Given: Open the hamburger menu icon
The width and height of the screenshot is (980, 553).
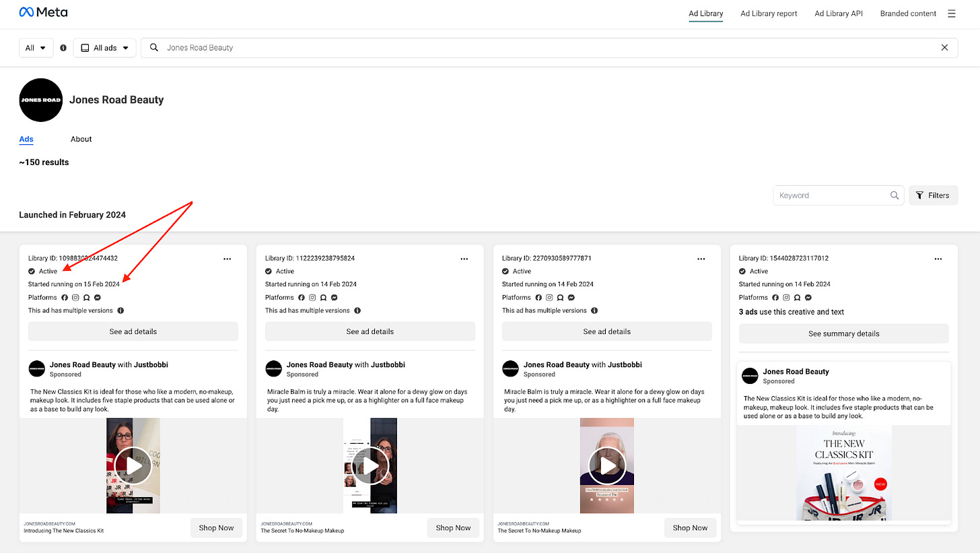Looking at the screenshot, I should pyautogui.click(x=952, y=13).
